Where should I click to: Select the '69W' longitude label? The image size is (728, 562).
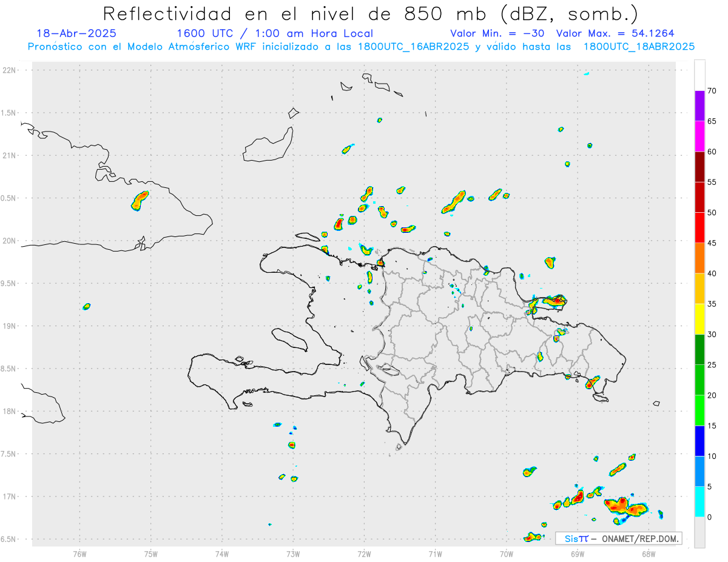pyautogui.click(x=577, y=553)
